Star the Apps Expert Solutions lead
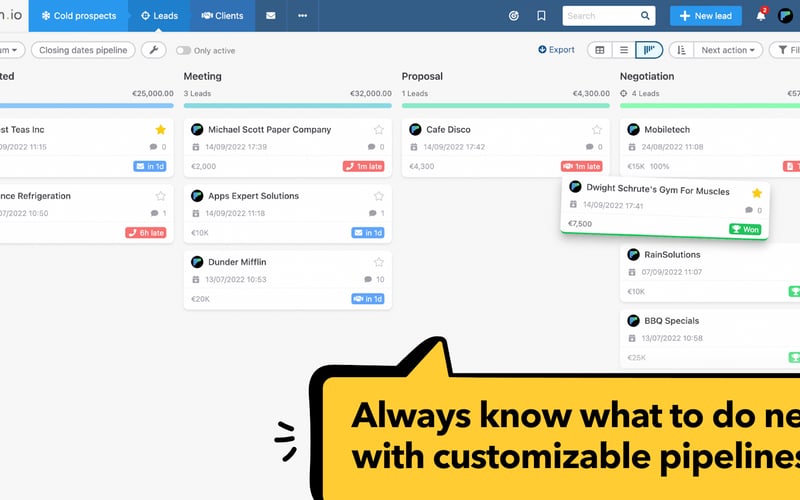 pyautogui.click(x=379, y=196)
